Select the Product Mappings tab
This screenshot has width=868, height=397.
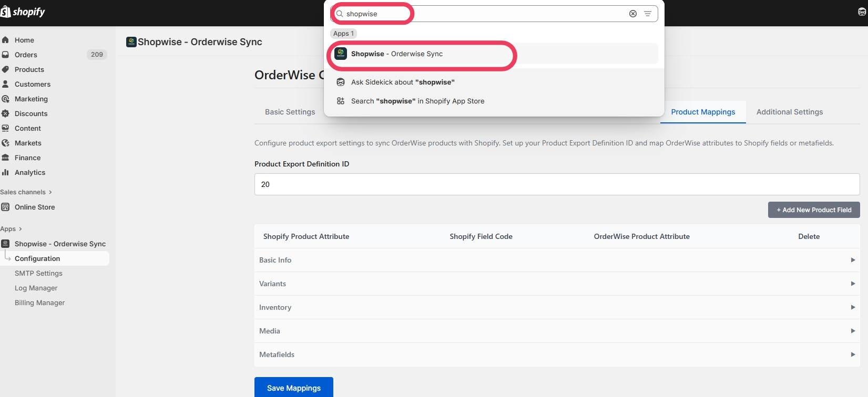tap(703, 112)
